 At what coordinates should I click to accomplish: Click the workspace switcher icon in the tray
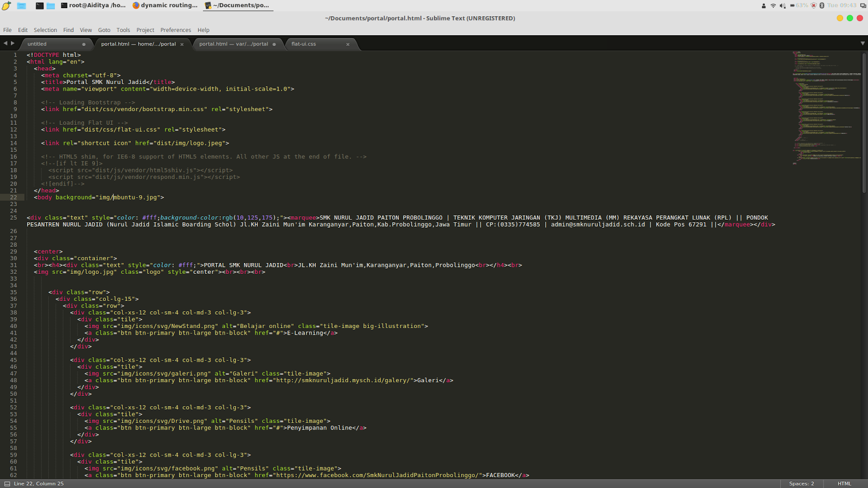point(862,6)
